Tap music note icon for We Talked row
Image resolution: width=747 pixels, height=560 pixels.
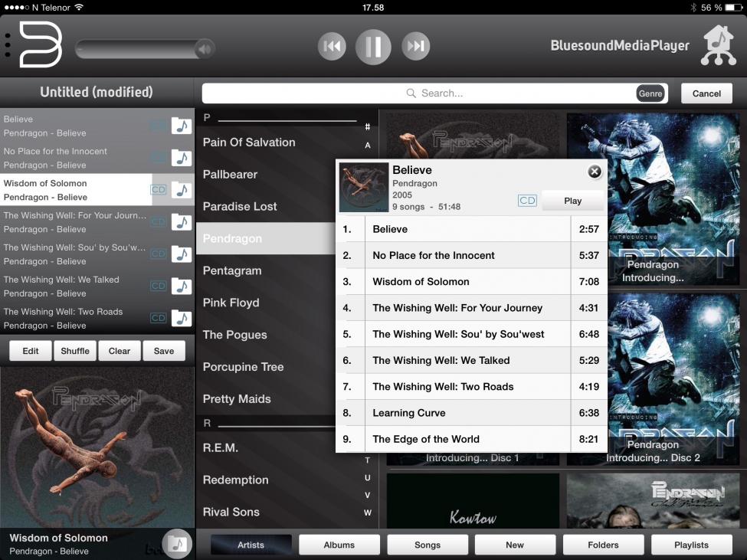click(182, 287)
